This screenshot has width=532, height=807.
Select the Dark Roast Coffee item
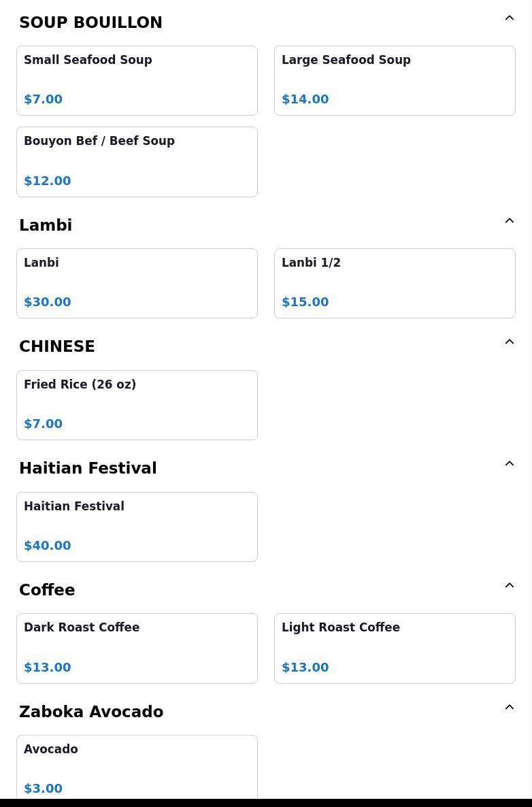(x=137, y=648)
